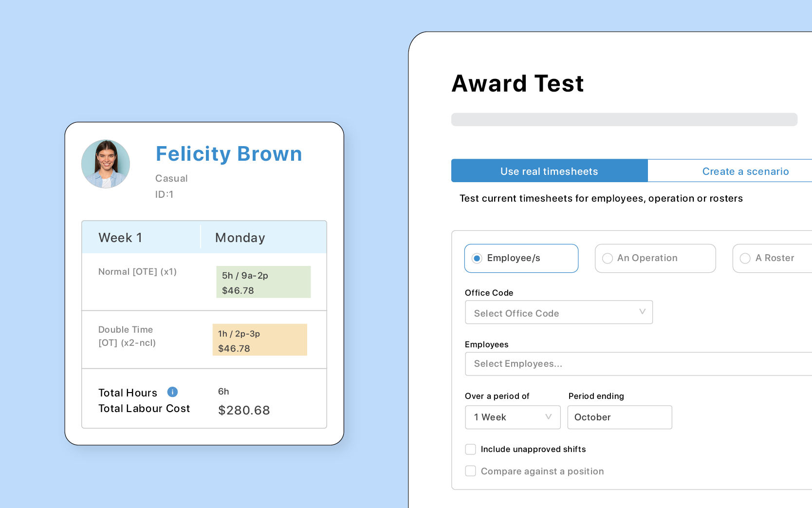Tick Compare against a position checkbox

pyautogui.click(x=470, y=471)
